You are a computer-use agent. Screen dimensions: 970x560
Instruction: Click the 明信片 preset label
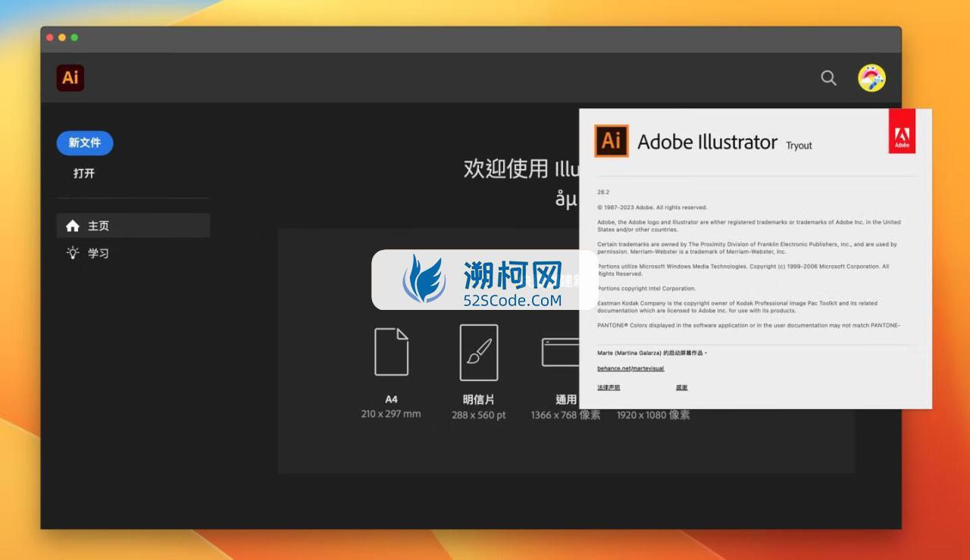point(478,399)
